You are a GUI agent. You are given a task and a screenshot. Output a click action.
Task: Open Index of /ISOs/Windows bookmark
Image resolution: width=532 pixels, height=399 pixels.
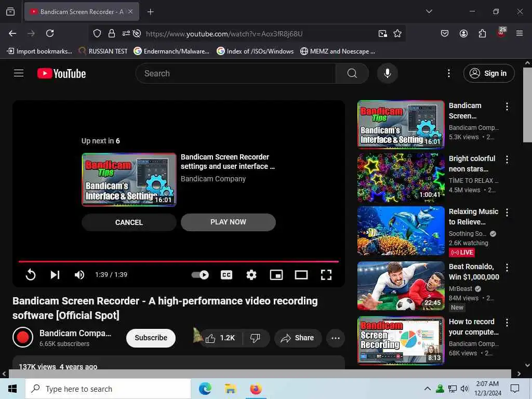(255, 51)
